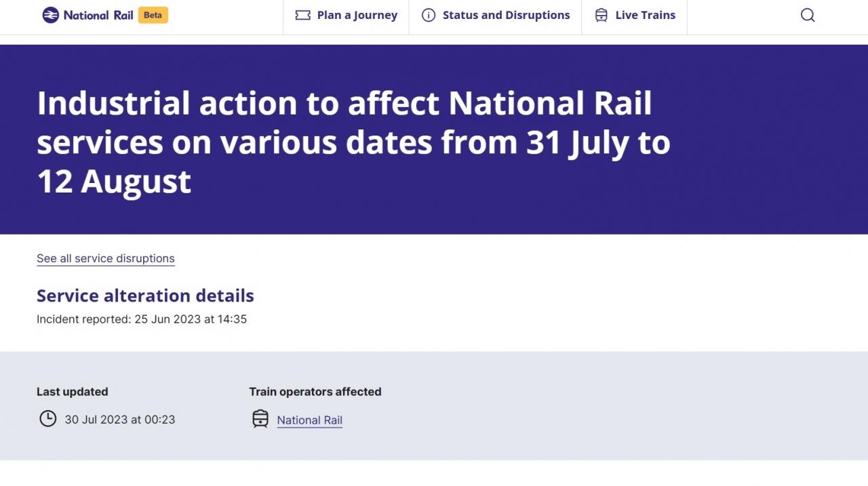This screenshot has width=868, height=486.
Task: Select the Service alteration details heading
Action: (x=145, y=296)
